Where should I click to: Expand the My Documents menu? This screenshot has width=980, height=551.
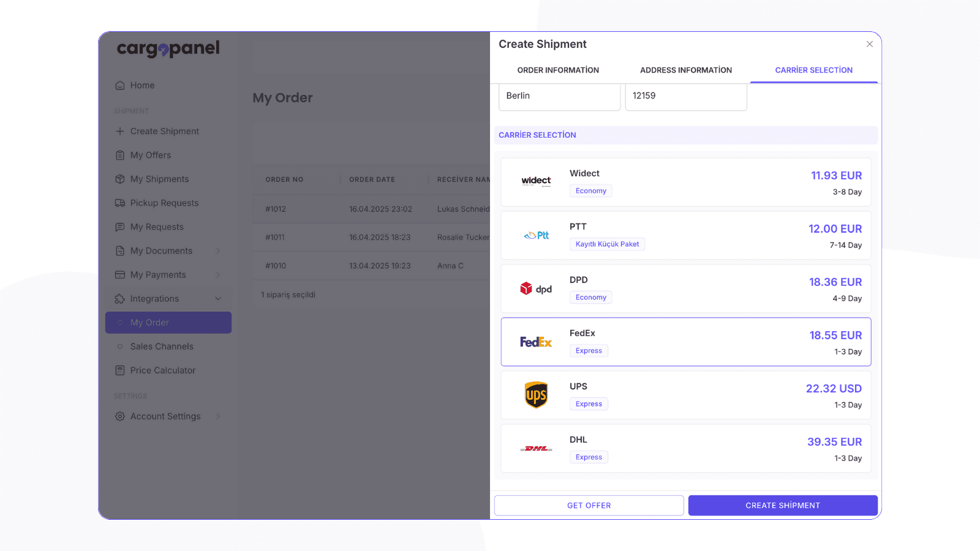pos(218,250)
